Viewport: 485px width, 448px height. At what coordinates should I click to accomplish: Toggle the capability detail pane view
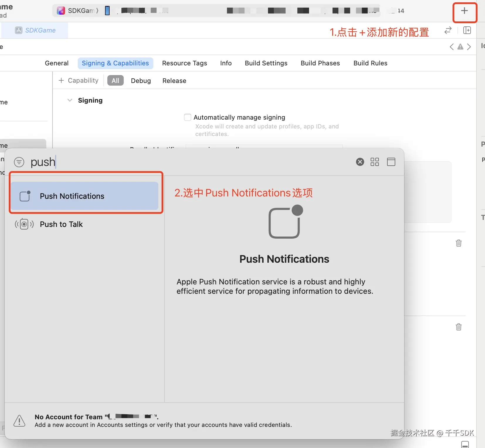(x=391, y=162)
